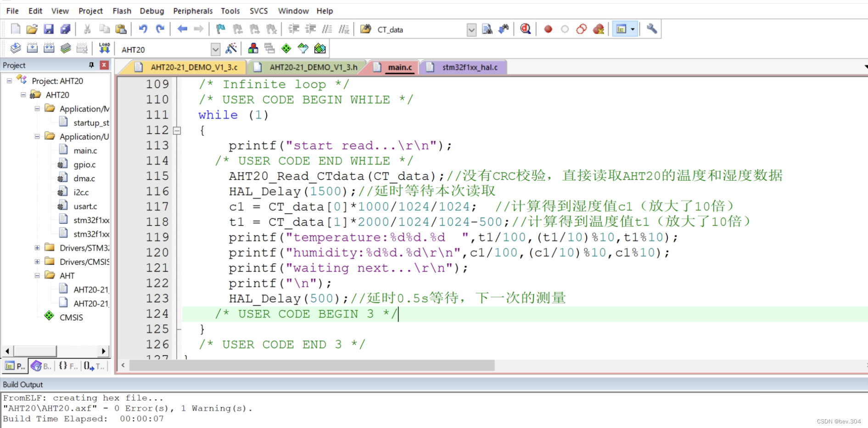This screenshot has height=428, width=868.
Task: Click the Save All icon
Action: point(66,29)
